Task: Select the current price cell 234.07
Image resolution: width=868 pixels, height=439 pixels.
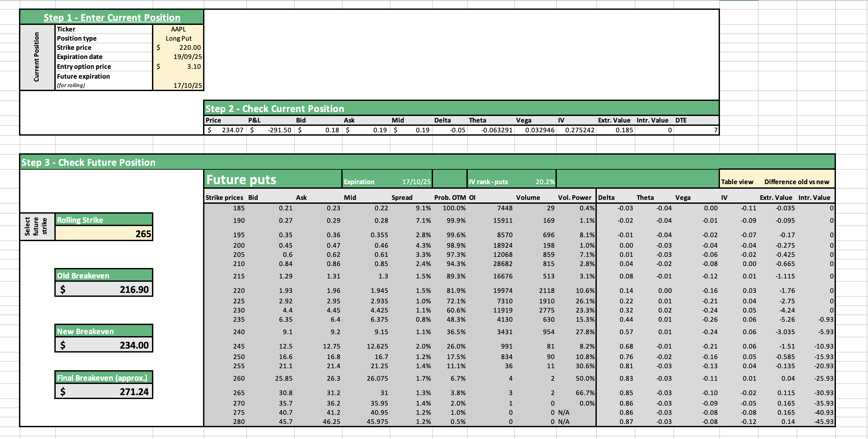Action: point(225,130)
